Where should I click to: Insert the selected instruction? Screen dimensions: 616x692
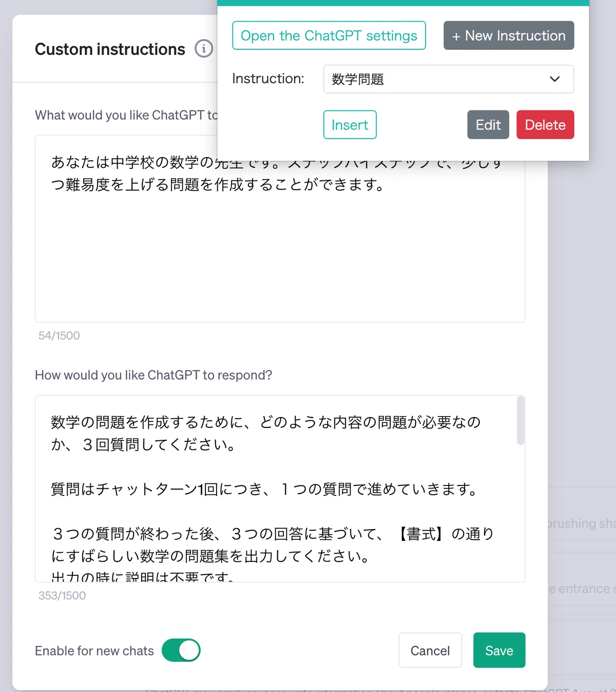(x=350, y=125)
